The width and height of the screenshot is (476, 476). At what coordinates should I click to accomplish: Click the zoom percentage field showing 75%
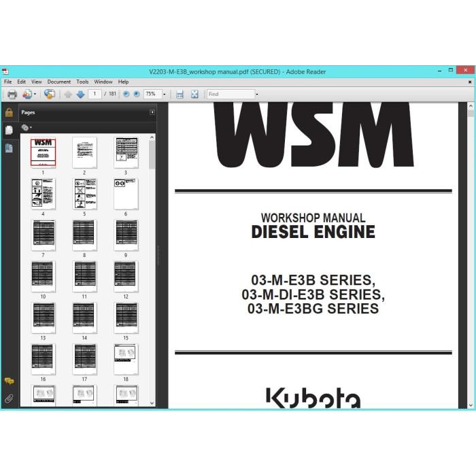153,94
